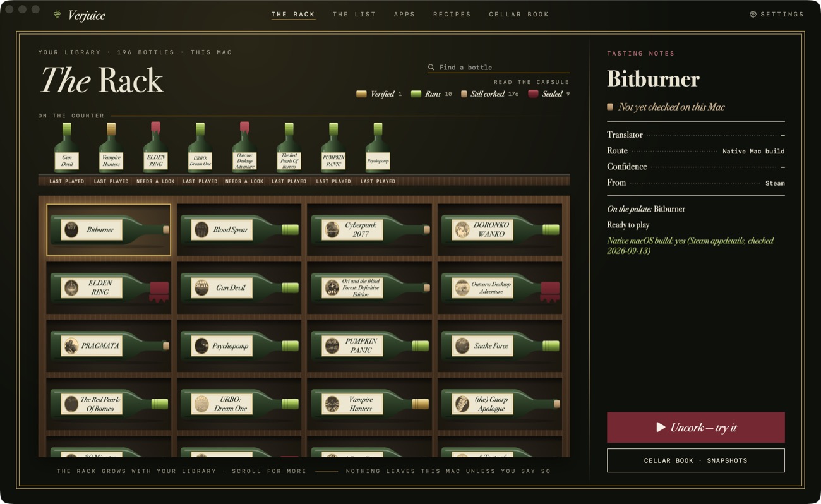Open the Cellar Book tab
Viewport: 821px width, 504px height.
click(x=519, y=14)
